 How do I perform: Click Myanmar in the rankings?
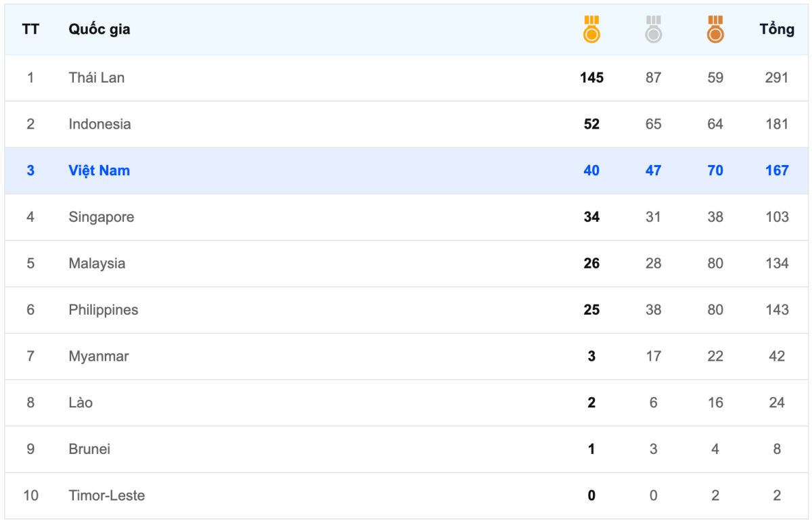(x=98, y=356)
